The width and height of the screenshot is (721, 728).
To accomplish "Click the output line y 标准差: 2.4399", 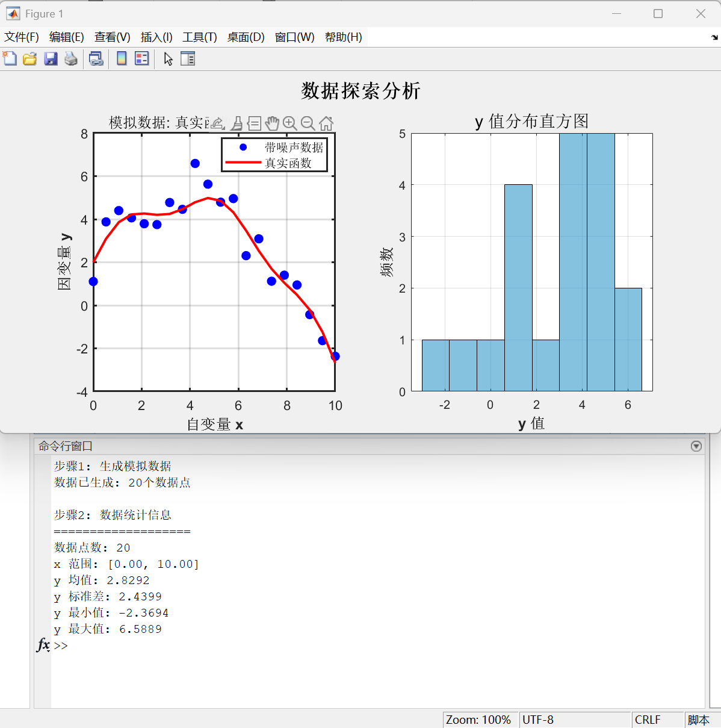I will (x=108, y=597).
